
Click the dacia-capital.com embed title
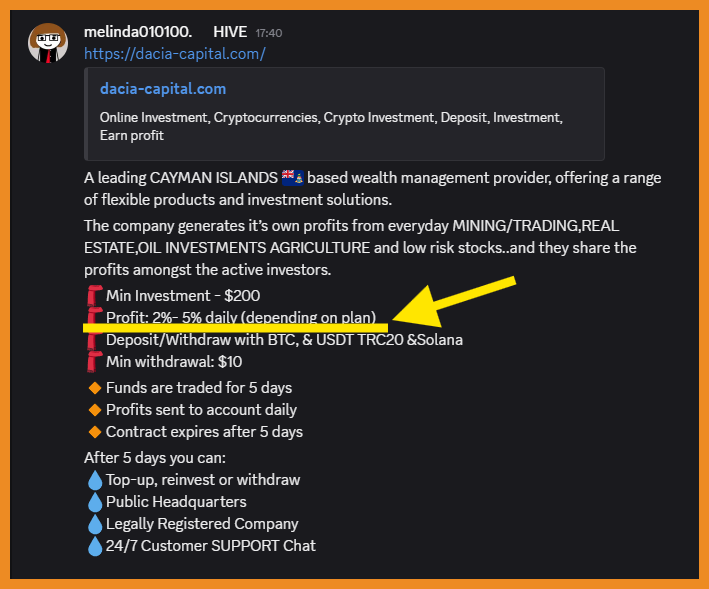pyautogui.click(x=163, y=89)
